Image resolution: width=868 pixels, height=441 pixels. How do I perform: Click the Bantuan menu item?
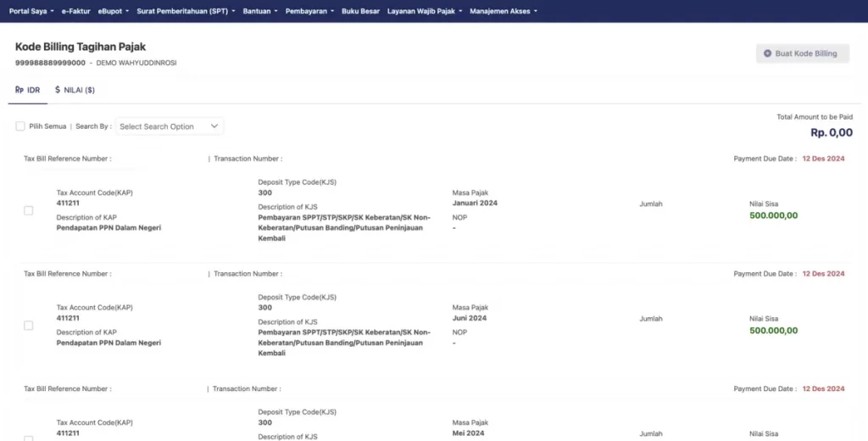tap(259, 11)
